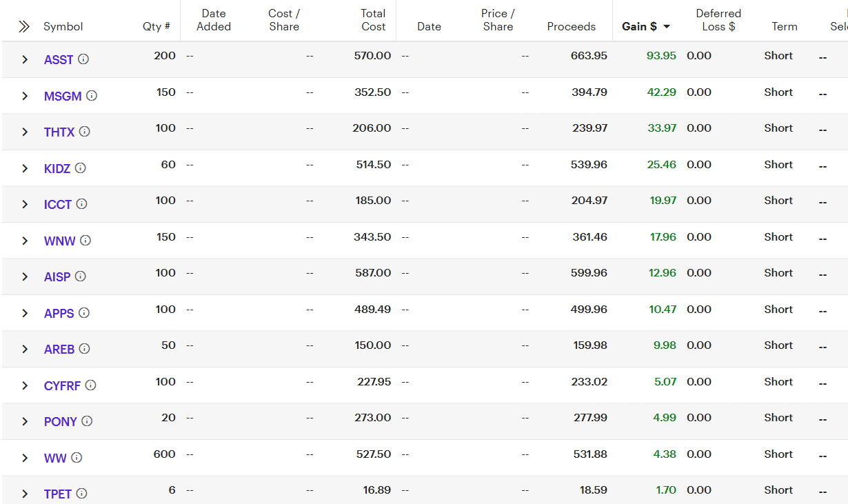Sort by Gain $ column dropdown arrow
Viewport: 848px width, 504px height.
click(667, 27)
